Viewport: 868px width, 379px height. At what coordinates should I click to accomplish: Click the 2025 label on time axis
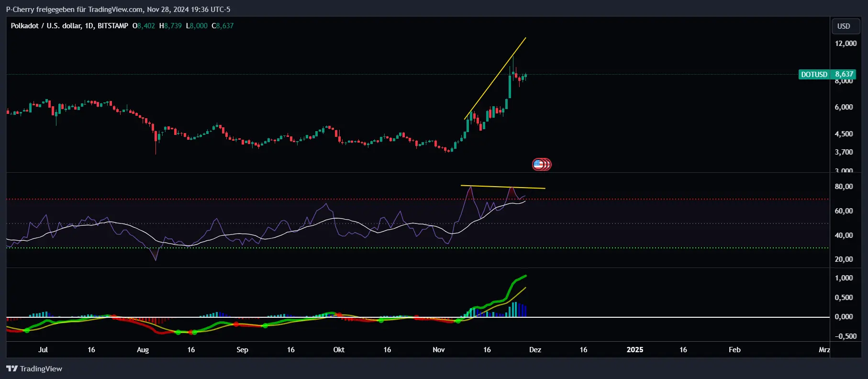click(635, 350)
